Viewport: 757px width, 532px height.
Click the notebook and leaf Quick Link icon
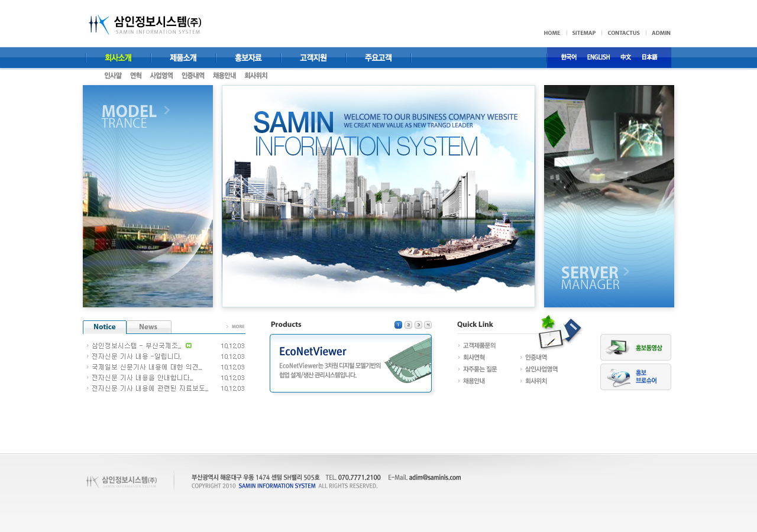559,332
